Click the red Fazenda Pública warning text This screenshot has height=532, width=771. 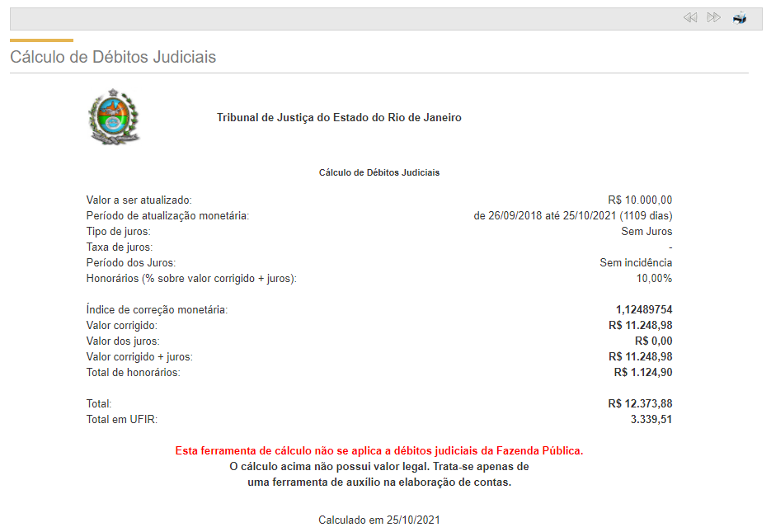[379, 451]
